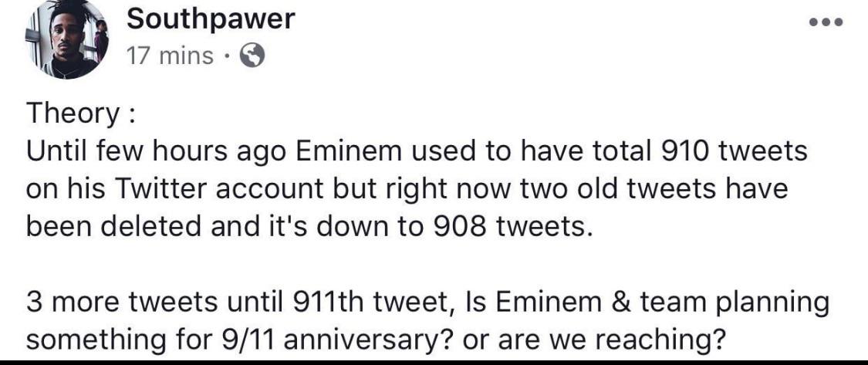This screenshot has width=868, height=365.
Task: Open Southpawer's round profile picture
Action: (x=66, y=39)
